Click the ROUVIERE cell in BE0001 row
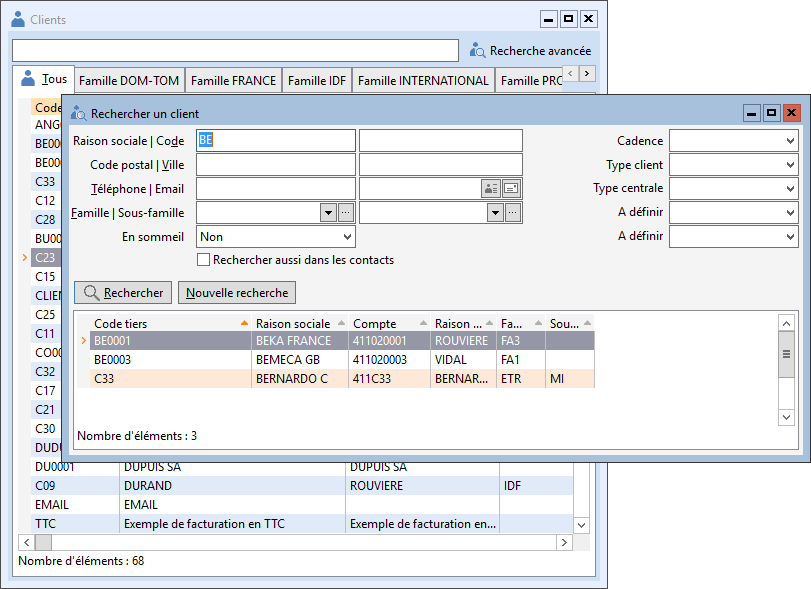Screen dimensions: 811x589 click(x=461, y=341)
